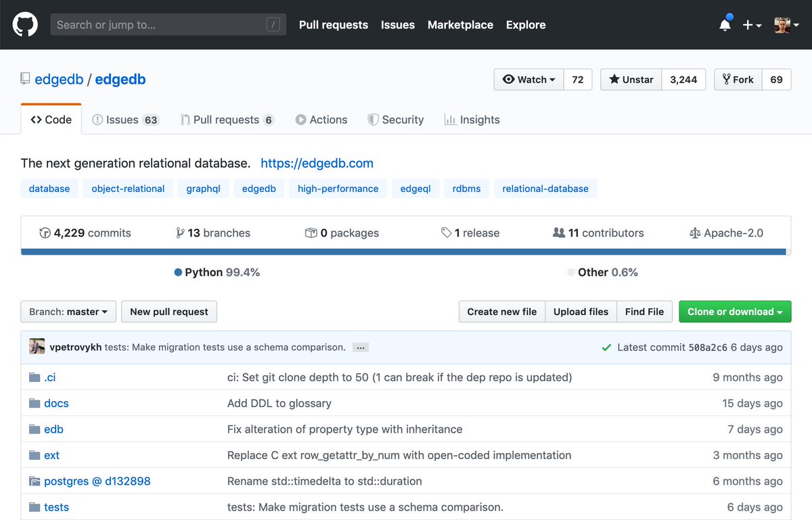Open the edgedb owner link
The height and width of the screenshot is (520, 812).
click(59, 79)
